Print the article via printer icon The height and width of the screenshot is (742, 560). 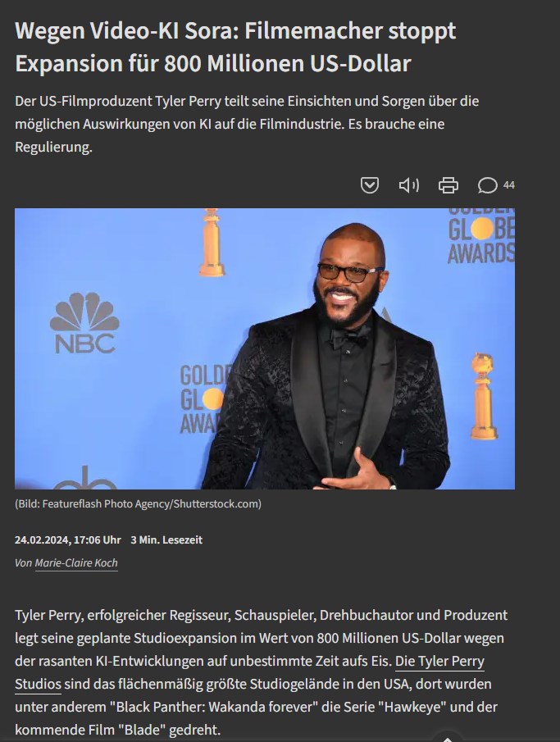[448, 185]
